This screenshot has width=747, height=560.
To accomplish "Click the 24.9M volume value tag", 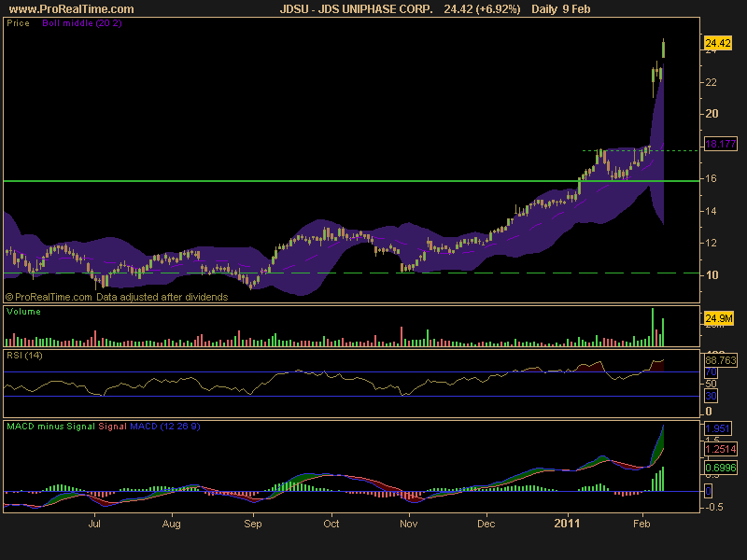I will click(718, 318).
